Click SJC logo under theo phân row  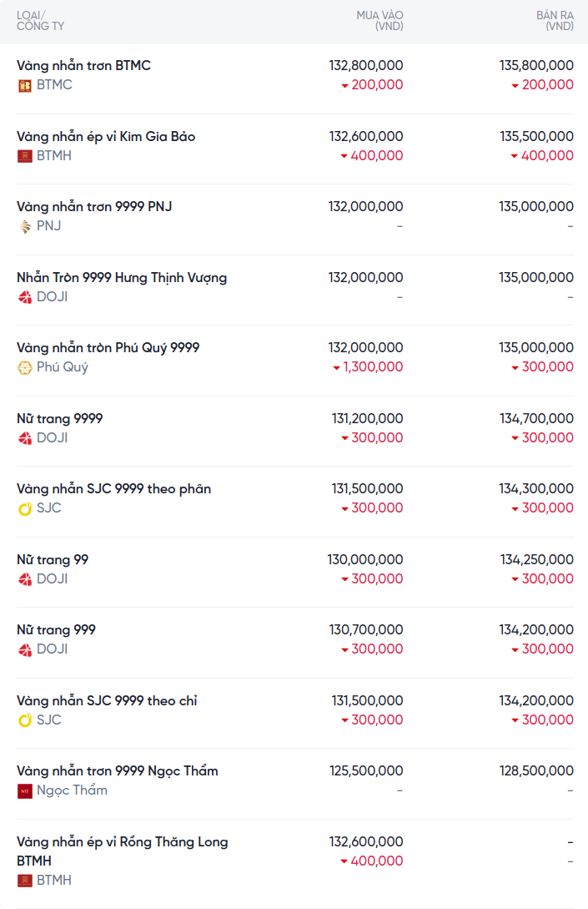[x=25, y=508]
